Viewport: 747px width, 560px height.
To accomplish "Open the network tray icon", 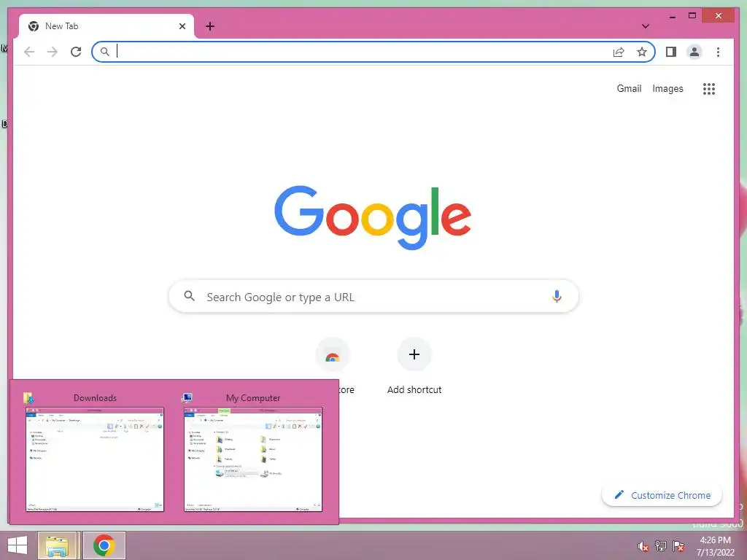I will 661,545.
